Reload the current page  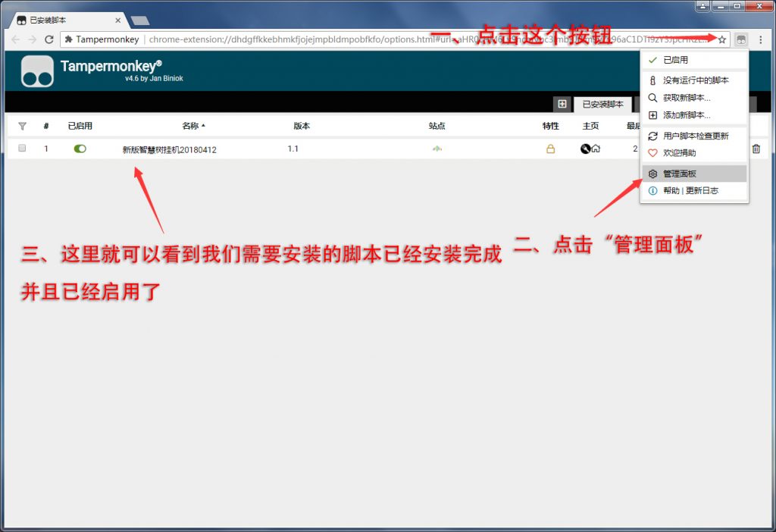point(49,39)
